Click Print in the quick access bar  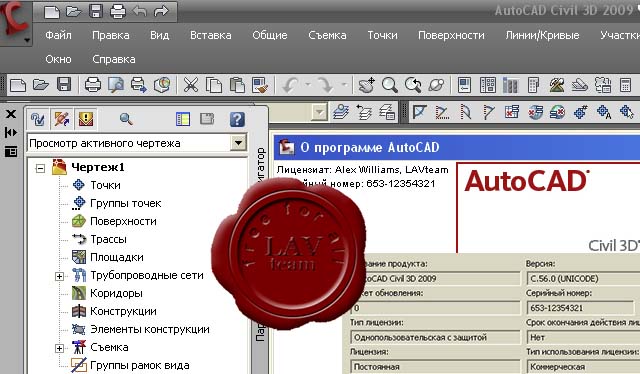point(118,11)
